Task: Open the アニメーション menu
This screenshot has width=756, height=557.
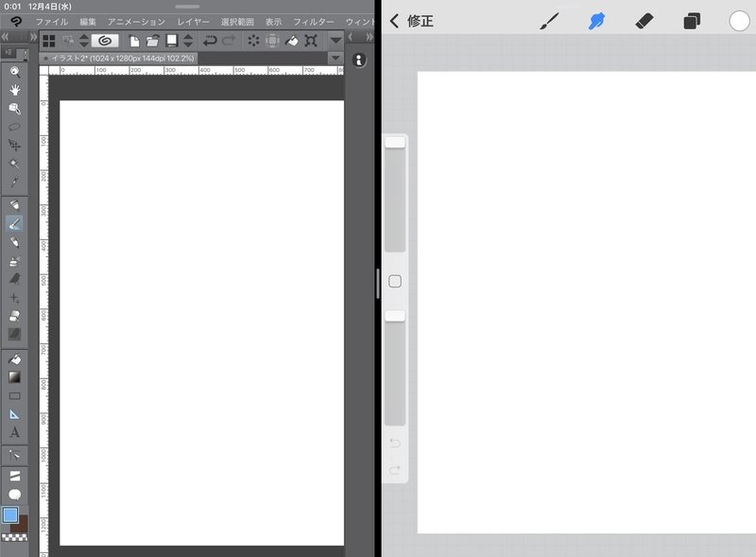Action: coord(136,22)
